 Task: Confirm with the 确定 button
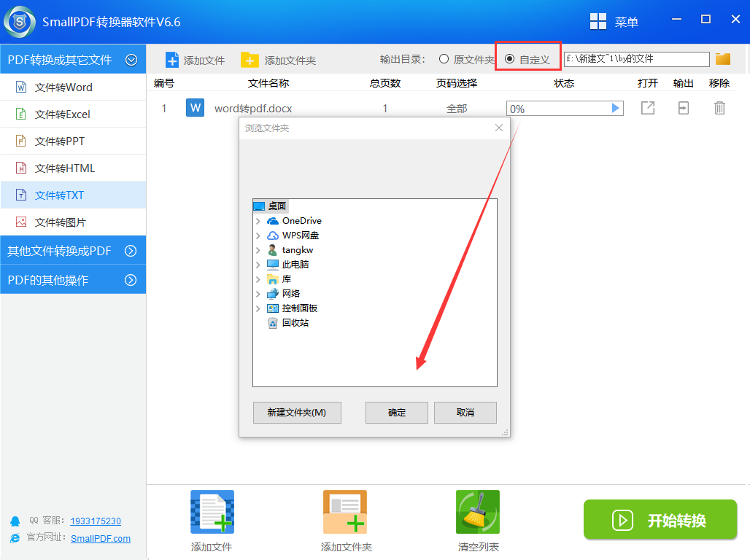397,412
